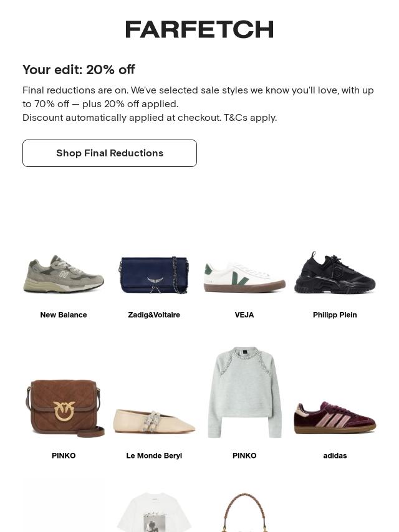Open the burgundy adidas sneaker image
The height and width of the screenshot is (532, 399).
335,417
